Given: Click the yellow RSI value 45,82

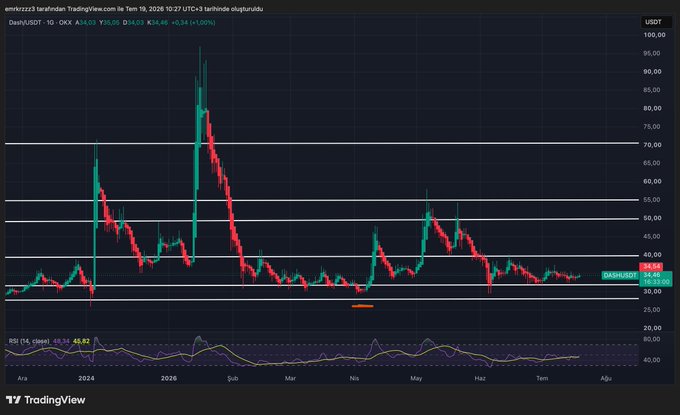Looking at the screenshot, I should click(x=81, y=342).
